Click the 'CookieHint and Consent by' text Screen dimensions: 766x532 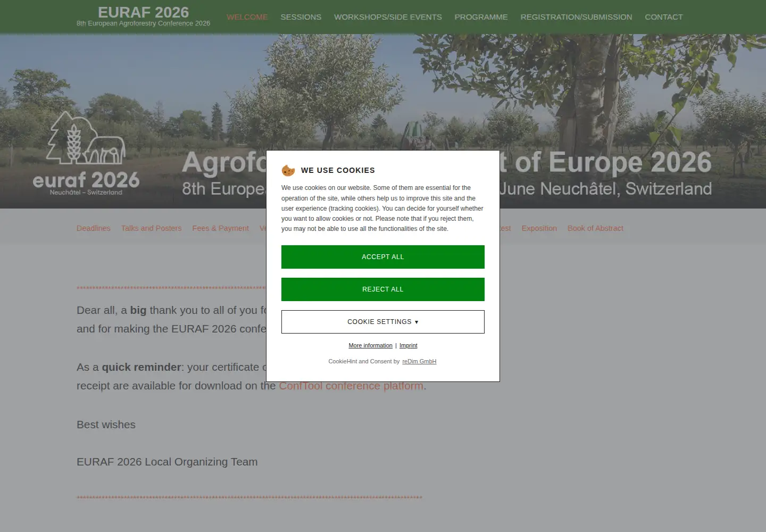point(364,362)
